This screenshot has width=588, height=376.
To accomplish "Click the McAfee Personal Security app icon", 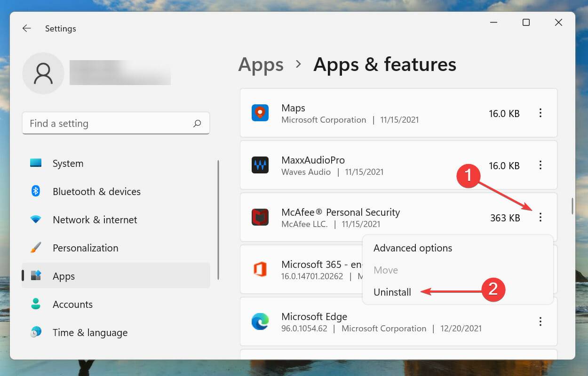I will (260, 217).
